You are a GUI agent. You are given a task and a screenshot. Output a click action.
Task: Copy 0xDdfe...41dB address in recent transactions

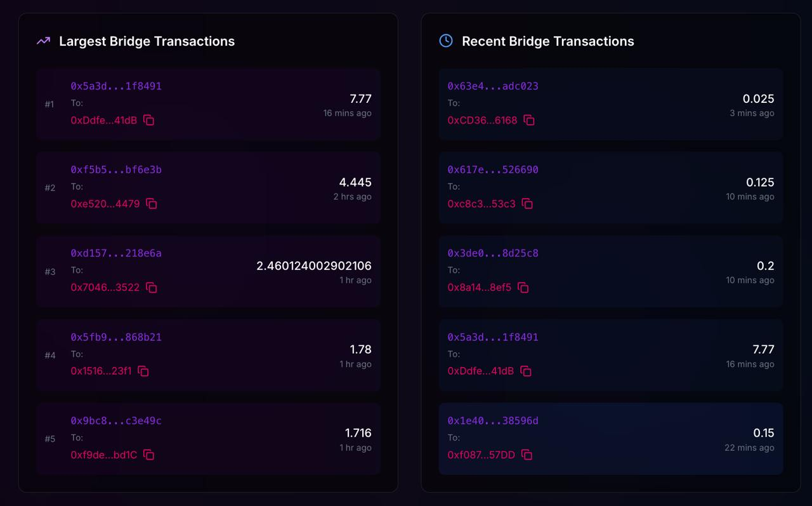pos(526,371)
